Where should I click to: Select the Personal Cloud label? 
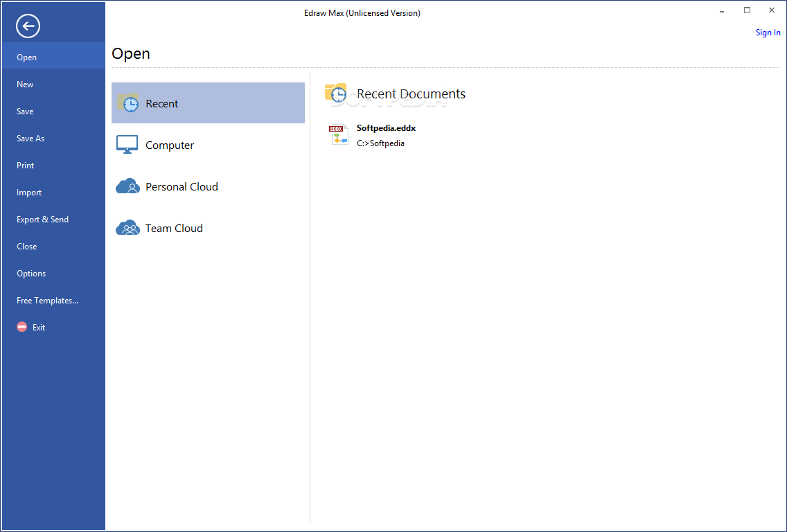point(182,187)
